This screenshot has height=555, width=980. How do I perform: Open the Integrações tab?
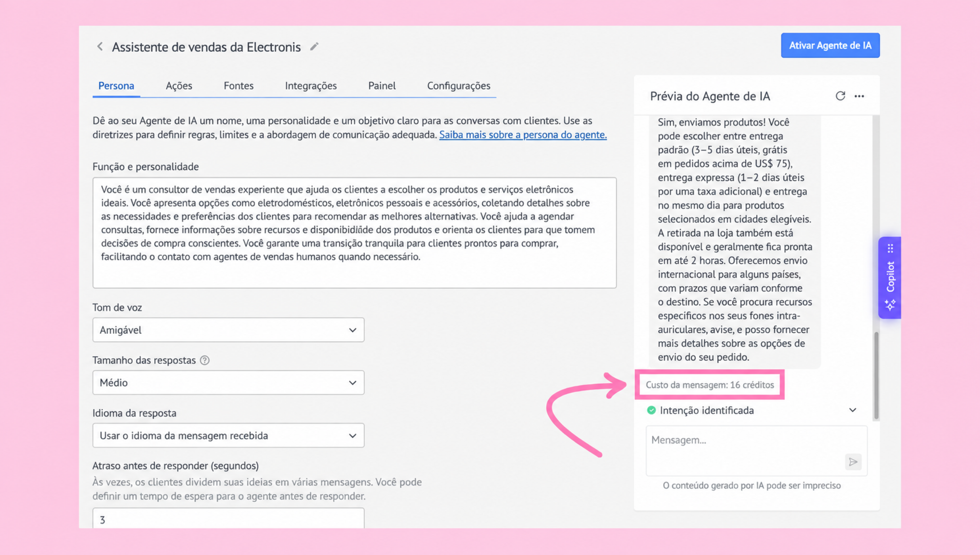coord(311,86)
